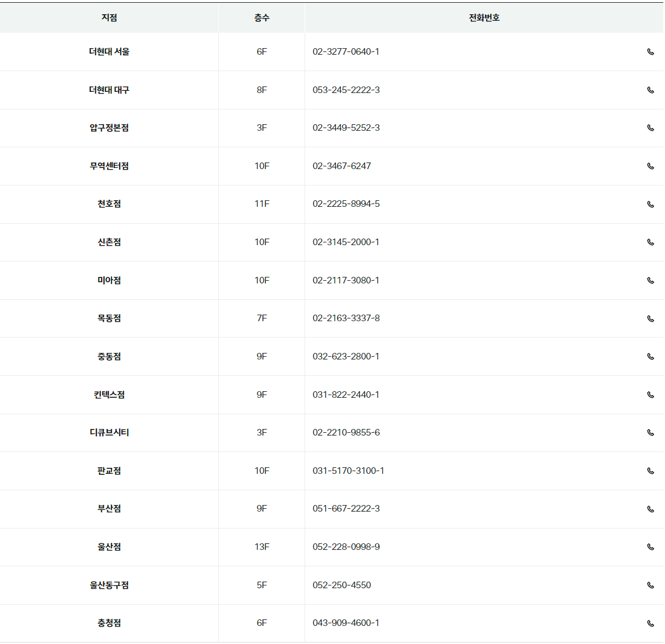The image size is (665, 644).
Task: Select the phone icon for 중동점
Action: (650, 357)
